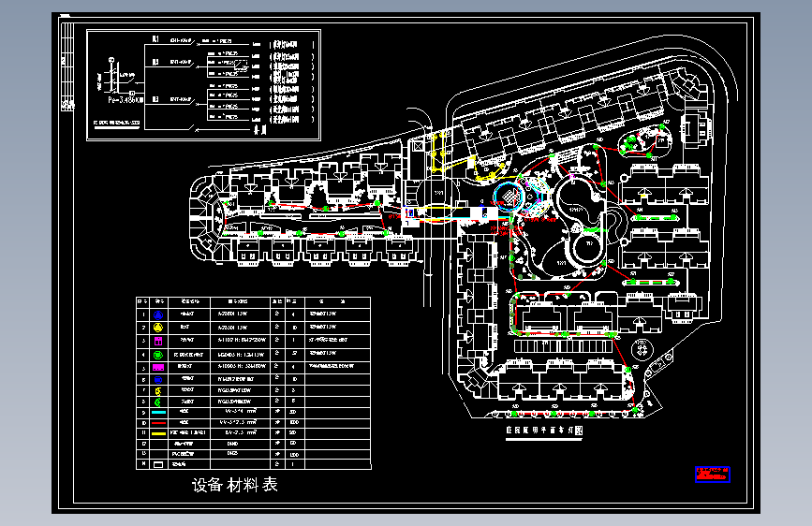Click the N1 circuit label in the system diagram
The height and width of the screenshot is (526, 812).
coord(155,39)
